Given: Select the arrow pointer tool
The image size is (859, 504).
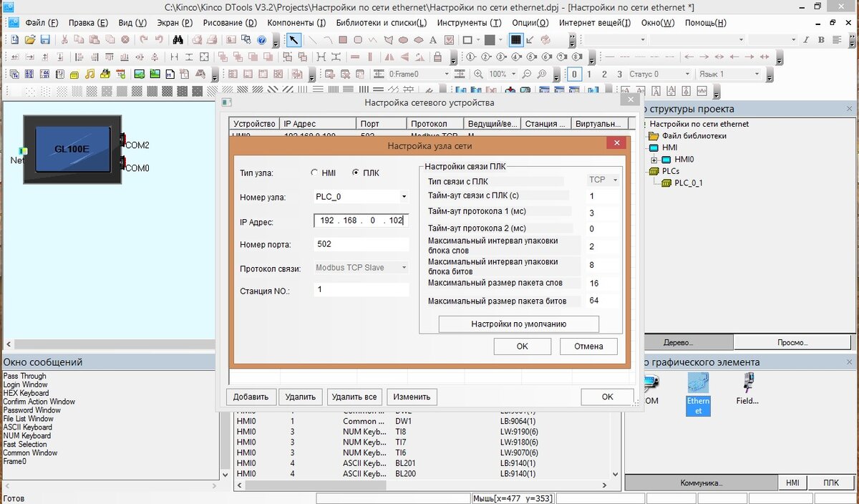Looking at the screenshot, I should tap(293, 39).
